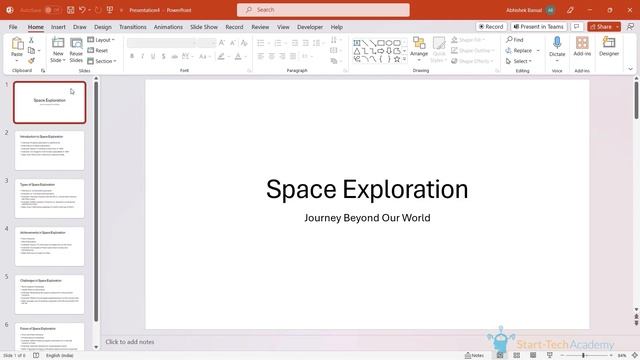Image resolution: width=640 pixels, height=360 pixels.
Task: Open Clipboard group dialog launcher
Action: [43, 71]
